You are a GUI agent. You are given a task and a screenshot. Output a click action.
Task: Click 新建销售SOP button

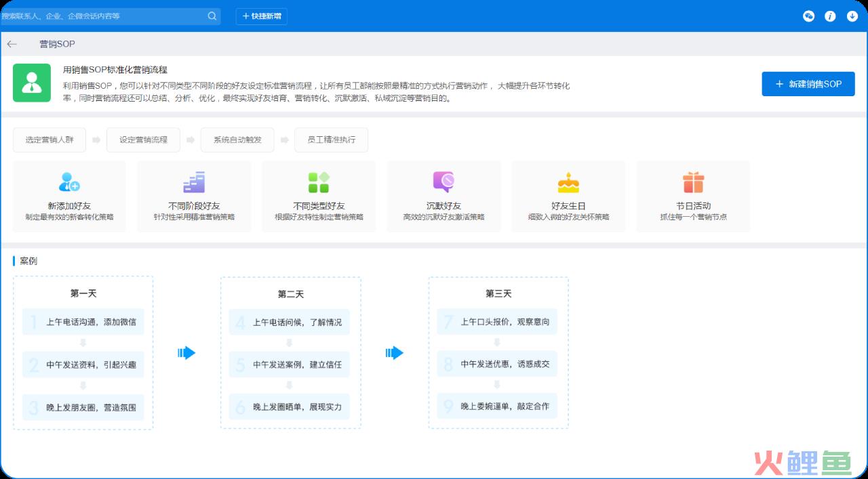[x=808, y=84]
